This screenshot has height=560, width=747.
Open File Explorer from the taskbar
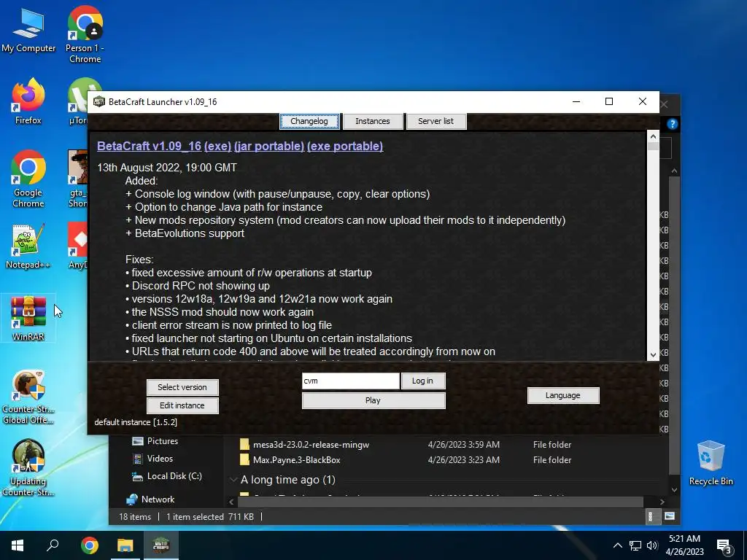coord(125,545)
